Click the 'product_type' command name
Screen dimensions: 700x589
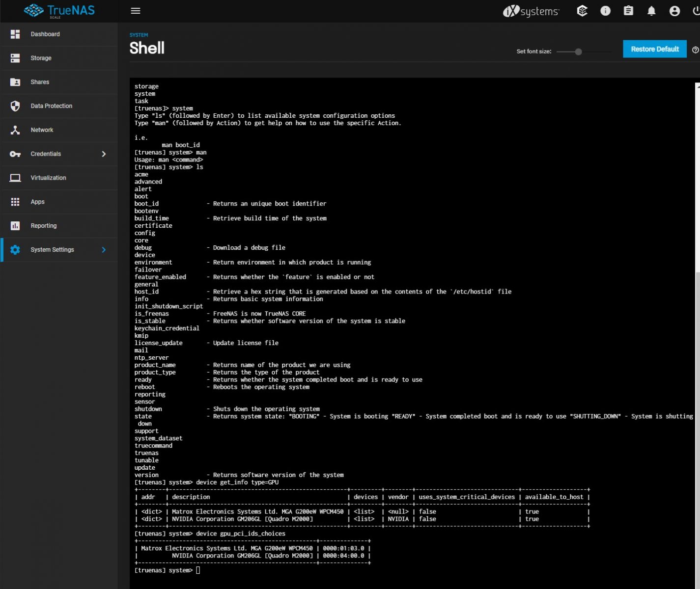(x=155, y=373)
